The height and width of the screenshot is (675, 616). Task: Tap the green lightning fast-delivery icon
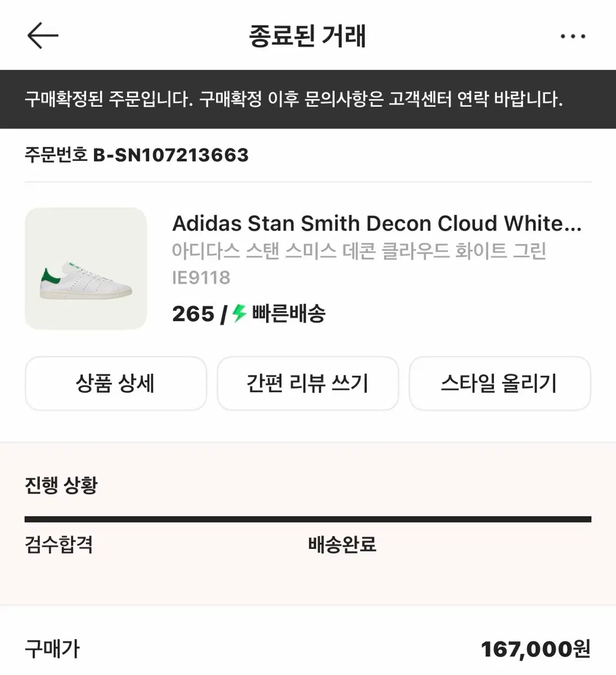pyautogui.click(x=240, y=313)
